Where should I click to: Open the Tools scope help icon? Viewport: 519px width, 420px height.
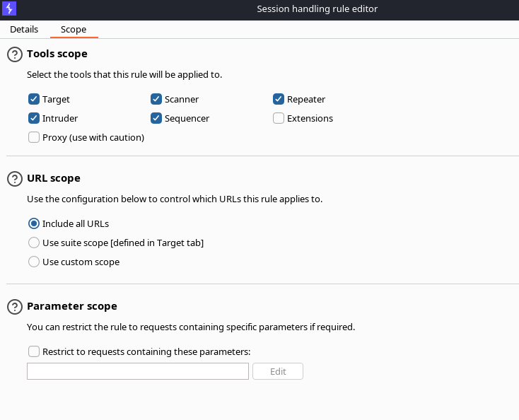click(15, 54)
